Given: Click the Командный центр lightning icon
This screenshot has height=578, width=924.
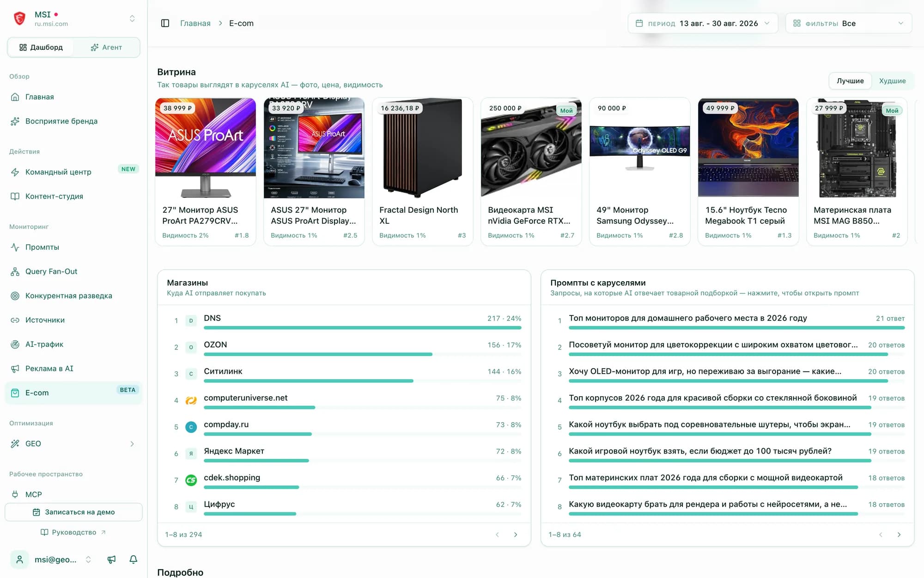Looking at the screenshot, I should tap(15, 172).
